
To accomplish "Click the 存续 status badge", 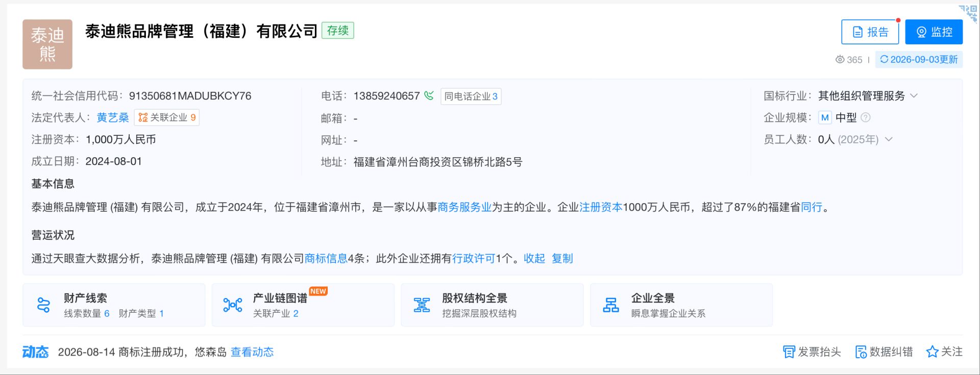I will (338, 31).
